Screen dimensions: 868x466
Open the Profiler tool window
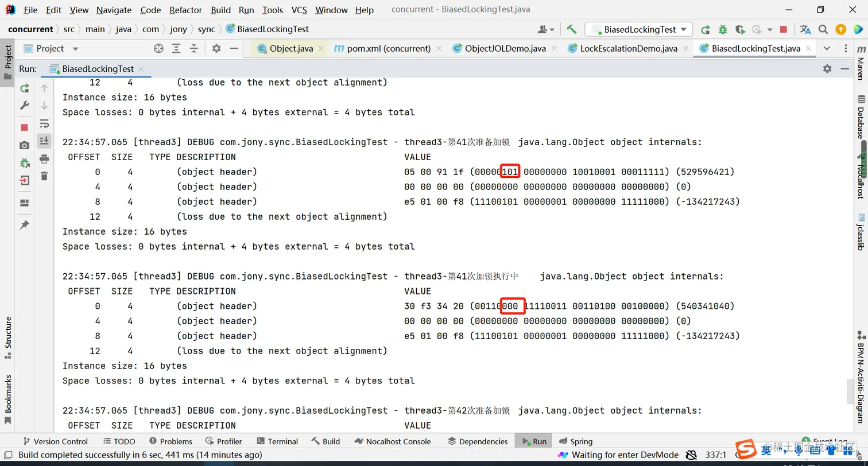tap(223, 441)
